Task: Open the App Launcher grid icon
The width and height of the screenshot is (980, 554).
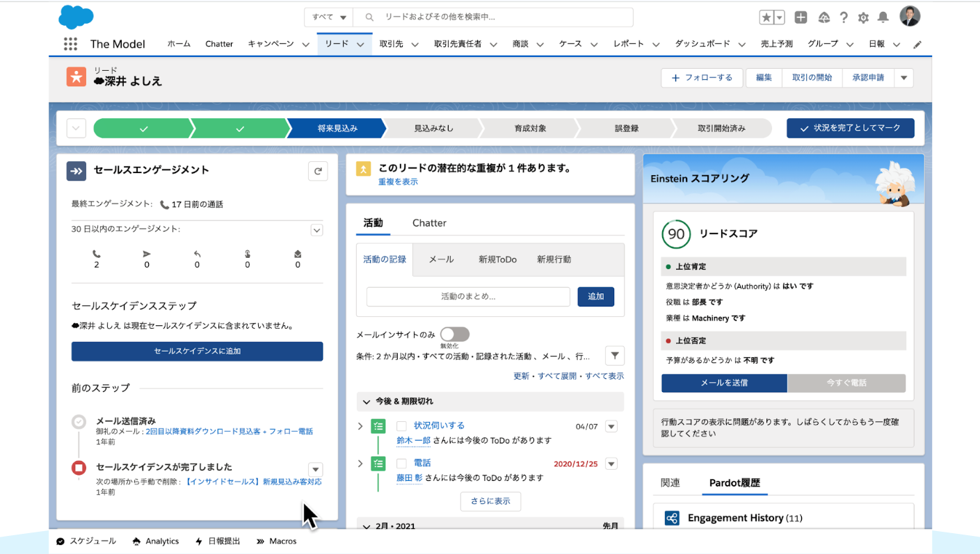Action: (70, 43)
